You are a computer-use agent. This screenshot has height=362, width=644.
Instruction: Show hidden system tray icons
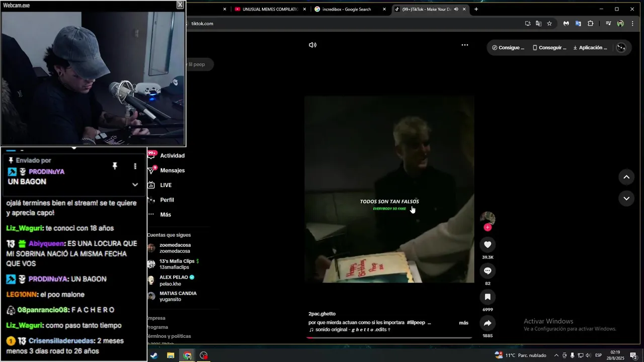(556, 355)
